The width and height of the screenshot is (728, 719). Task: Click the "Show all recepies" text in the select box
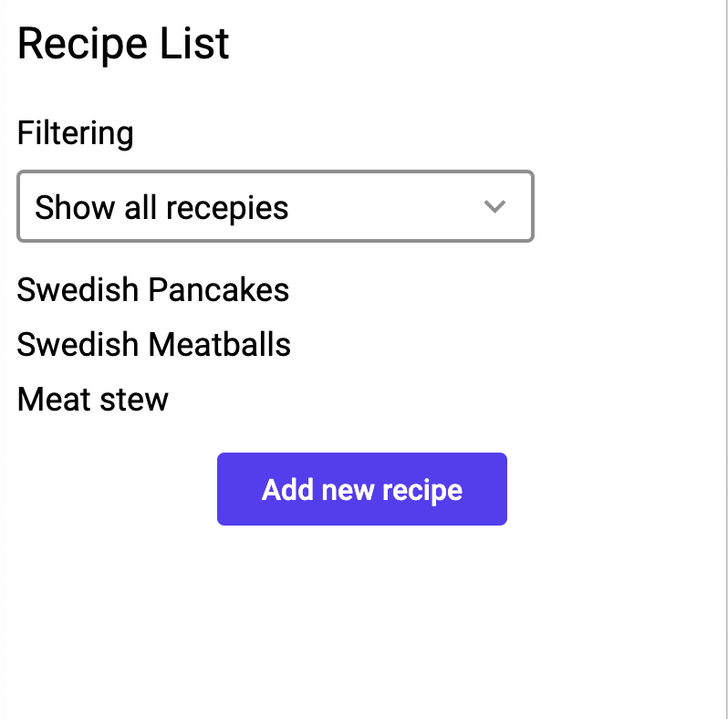[x=161, y=208]
